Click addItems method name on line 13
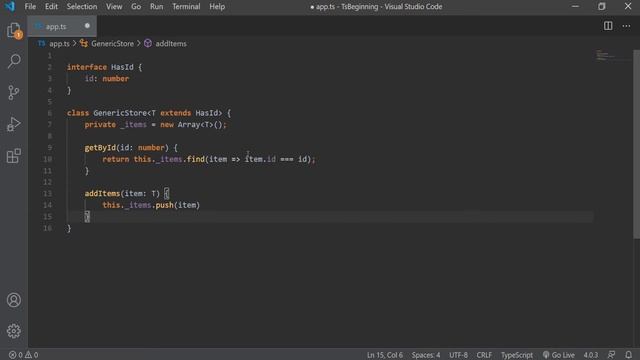The height and width of the screenshot is (360, 640). [102, 193]
